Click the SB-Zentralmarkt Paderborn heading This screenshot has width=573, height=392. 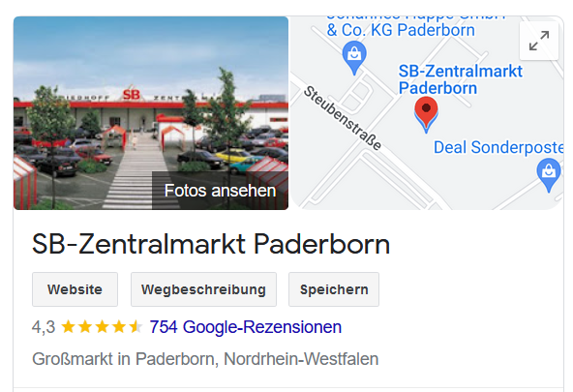(211, 244)
